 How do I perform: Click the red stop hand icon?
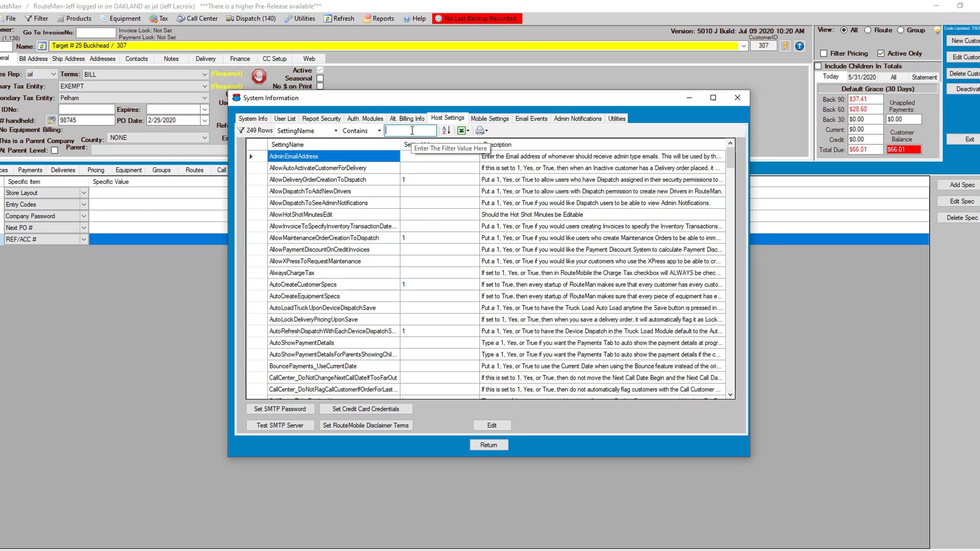259,77
